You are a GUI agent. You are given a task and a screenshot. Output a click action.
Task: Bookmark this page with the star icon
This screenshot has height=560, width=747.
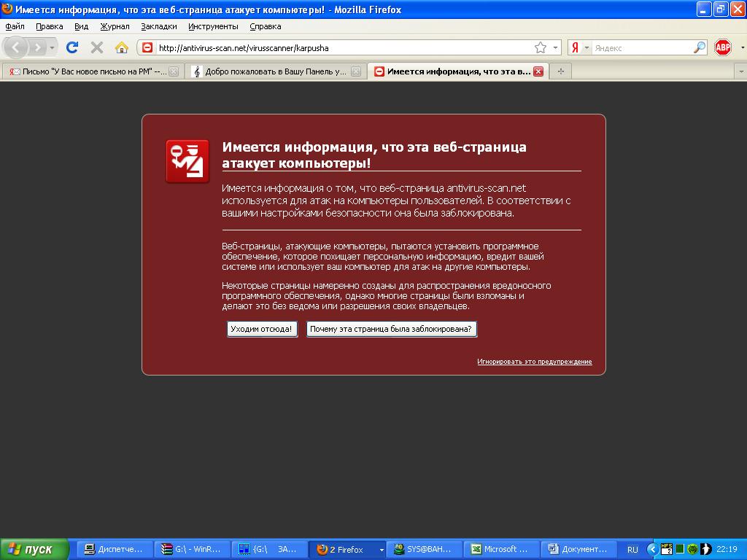541,47
